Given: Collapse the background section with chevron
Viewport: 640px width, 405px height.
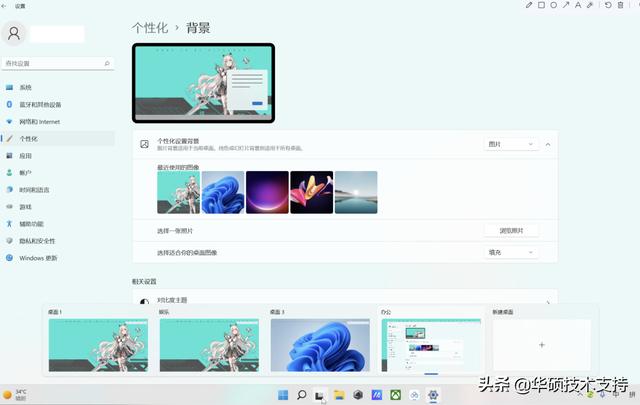Looking at the screenshot, I should [x=548, y=145].
